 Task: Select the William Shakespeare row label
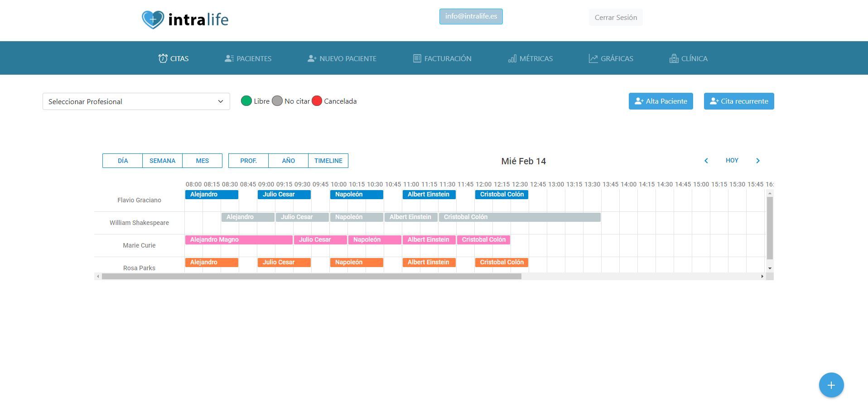pos(139,223)
